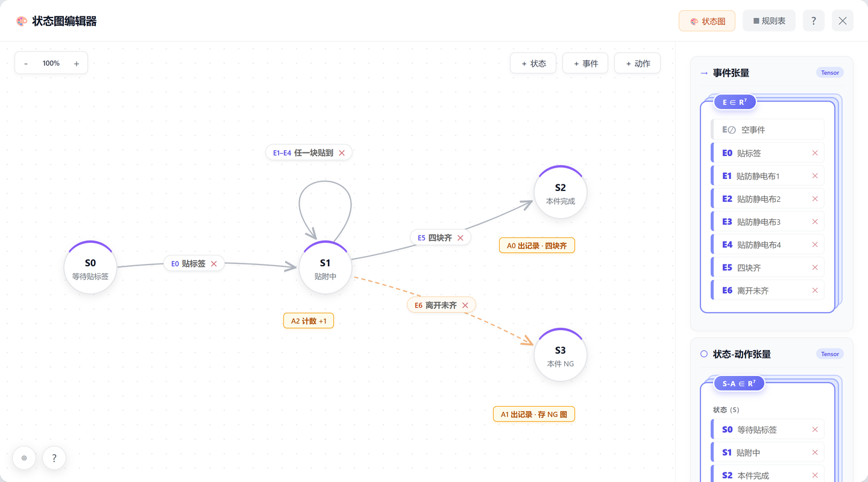This screenshot has height=482, width=868.
Task: Select the S0 等待贴标签 state node
Action: coord(90,268)
